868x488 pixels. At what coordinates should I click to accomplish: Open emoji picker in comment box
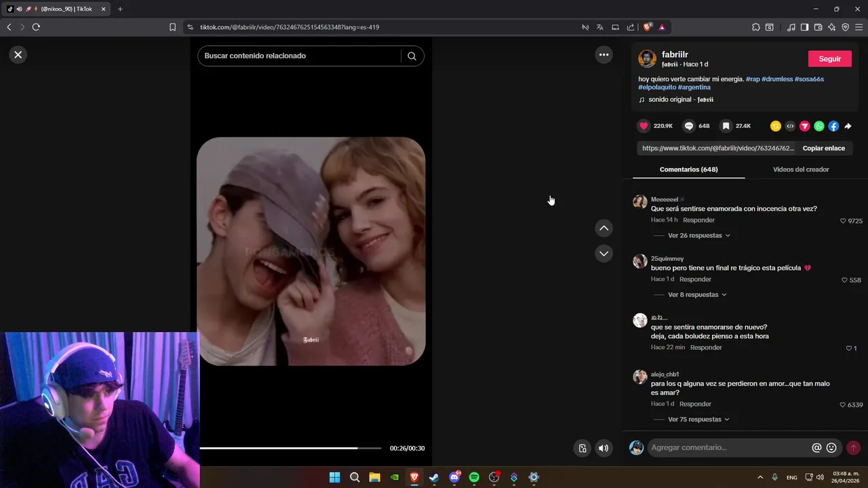831,448
